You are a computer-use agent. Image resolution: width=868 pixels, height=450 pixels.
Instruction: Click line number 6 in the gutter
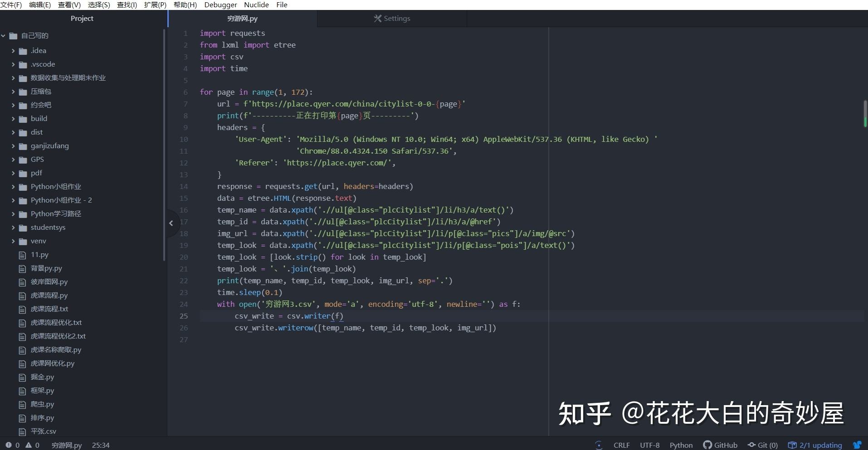(x=185, y=92)
